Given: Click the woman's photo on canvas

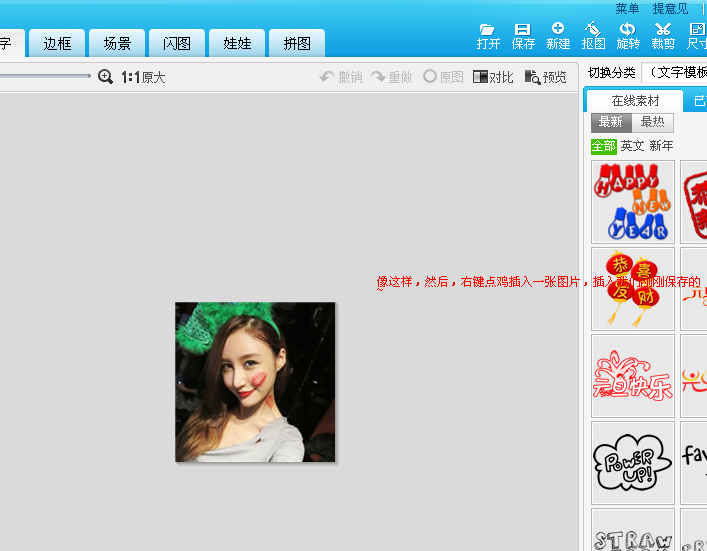Looking at the screenshot, I should 255,382.
